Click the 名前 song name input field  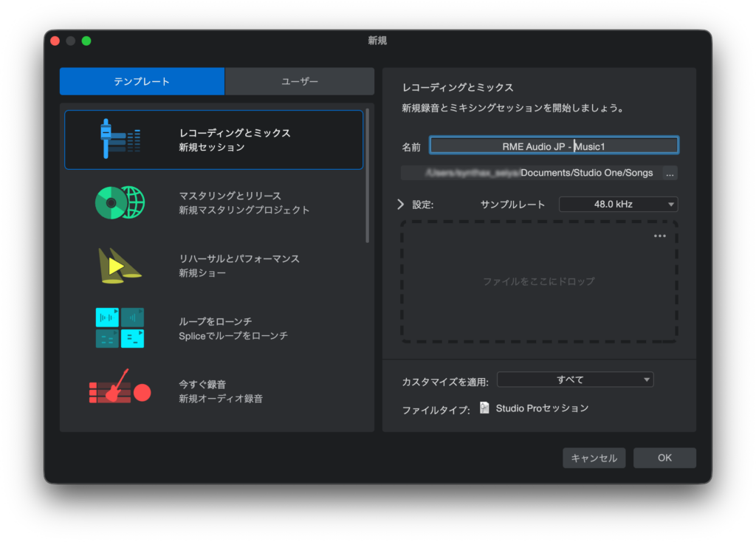(554, 146)
